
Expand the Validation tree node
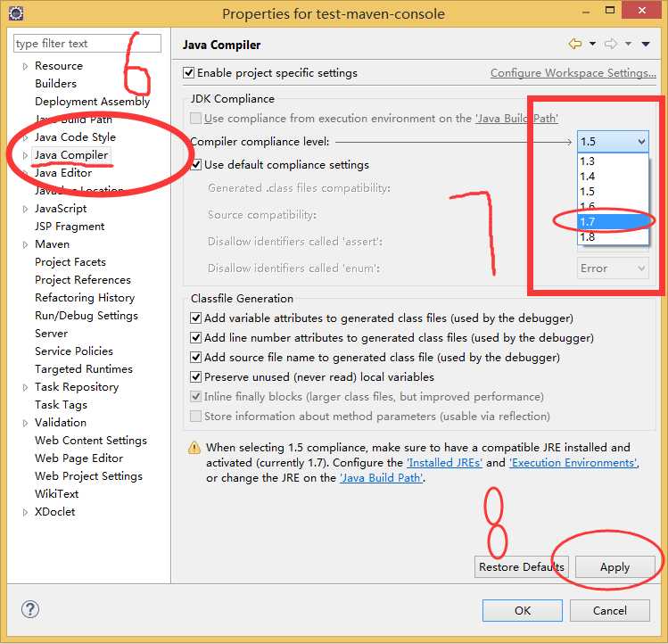pyautogui.click(x=25, y=423)
